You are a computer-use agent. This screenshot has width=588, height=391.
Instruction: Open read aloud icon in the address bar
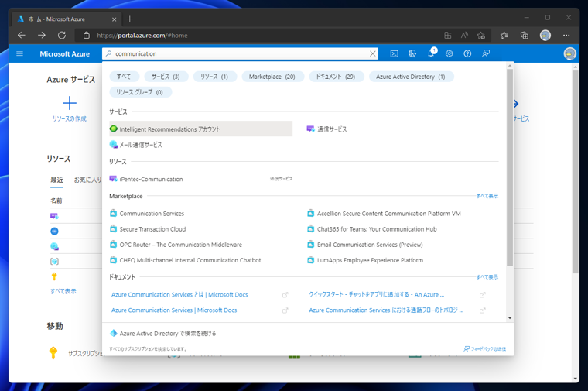464,36
